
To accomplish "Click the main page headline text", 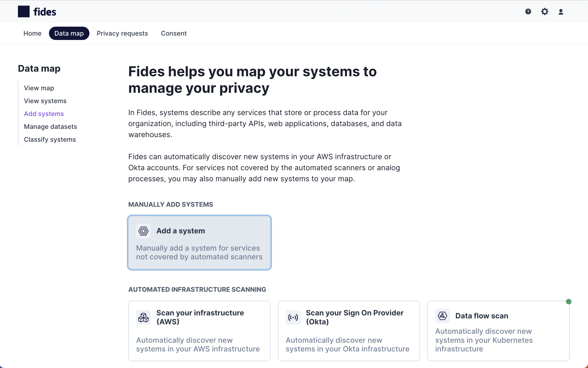I will (252, 79).
